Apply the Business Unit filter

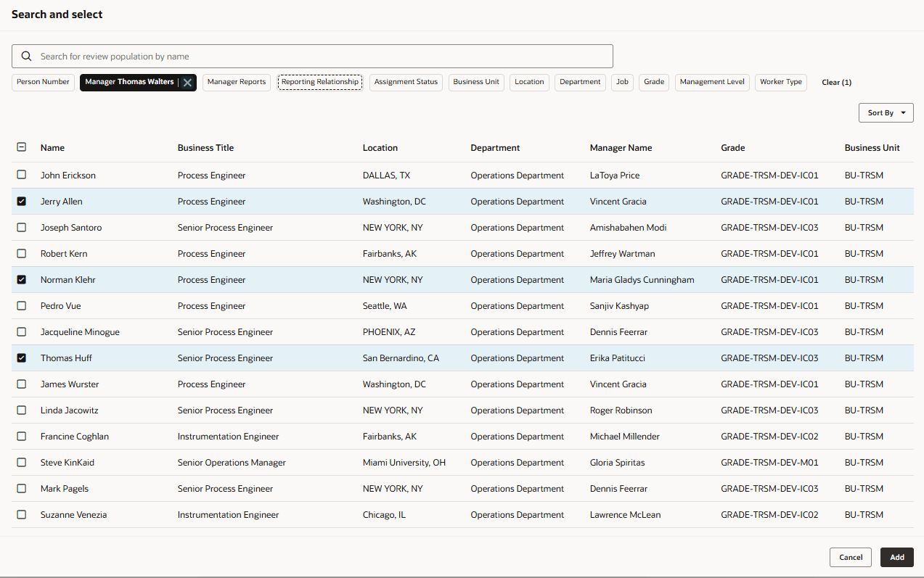point(476,82)
